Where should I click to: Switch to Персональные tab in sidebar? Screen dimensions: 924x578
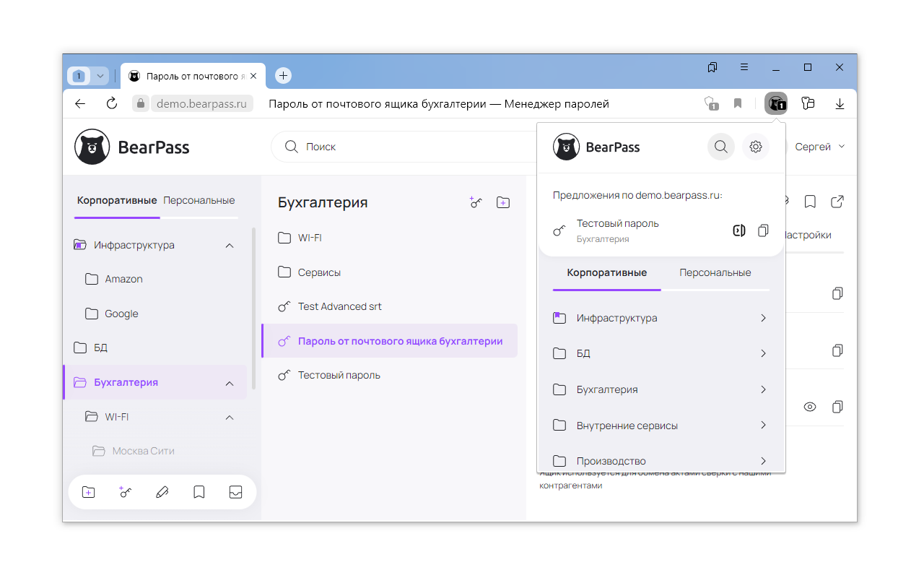pyautogui.click(x=199, y=200)
